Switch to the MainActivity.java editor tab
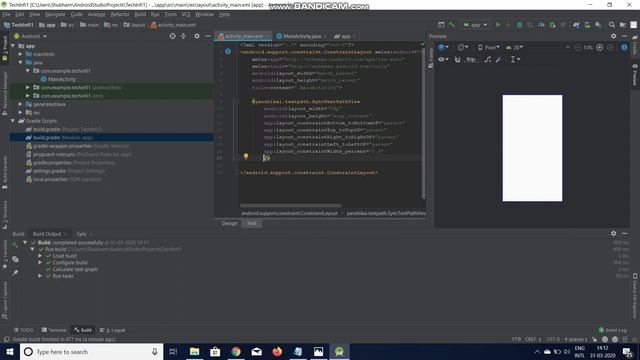640x360 pixels. (301, 36)
